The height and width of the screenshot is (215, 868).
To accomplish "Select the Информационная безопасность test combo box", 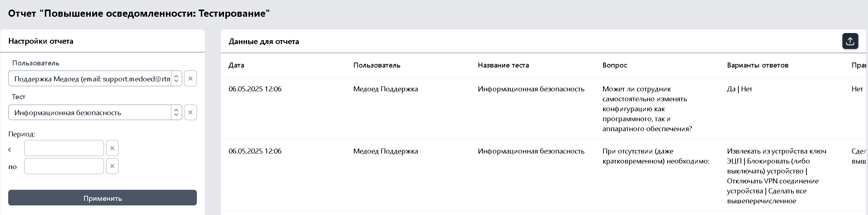I will tap(95, 112).
